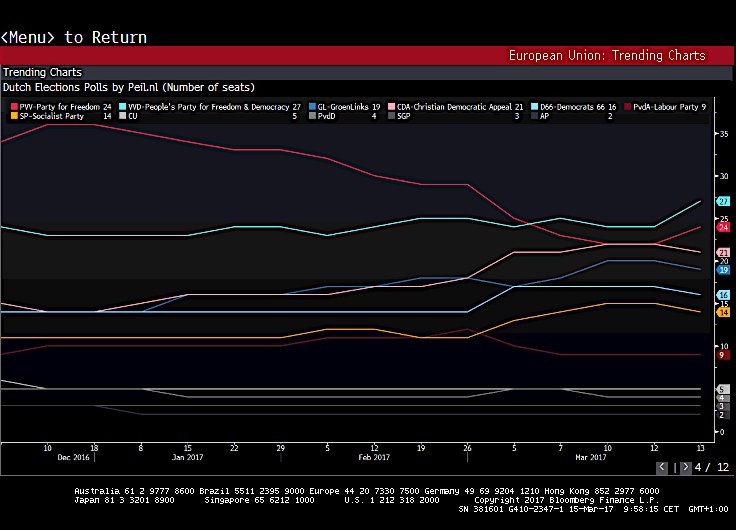The height and width of the screenshot is (530, 736).
Task: Click the 'SN 381601' serial number in footer
Action: 480,509
